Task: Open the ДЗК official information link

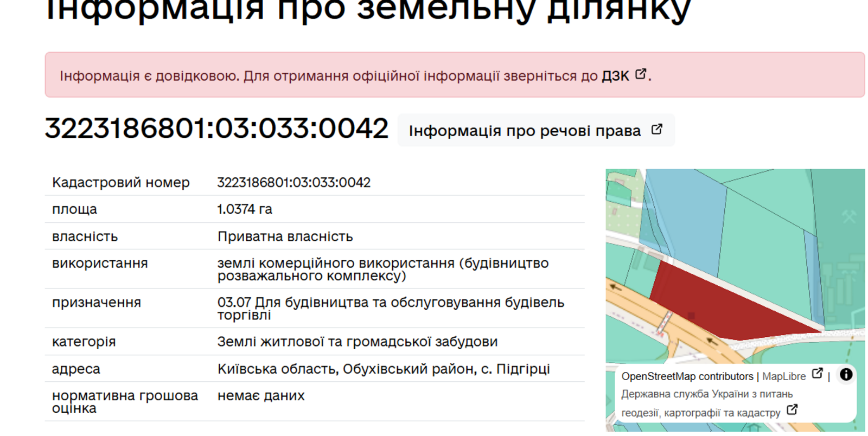Action: pyautogui.click(x=615, y=76)
